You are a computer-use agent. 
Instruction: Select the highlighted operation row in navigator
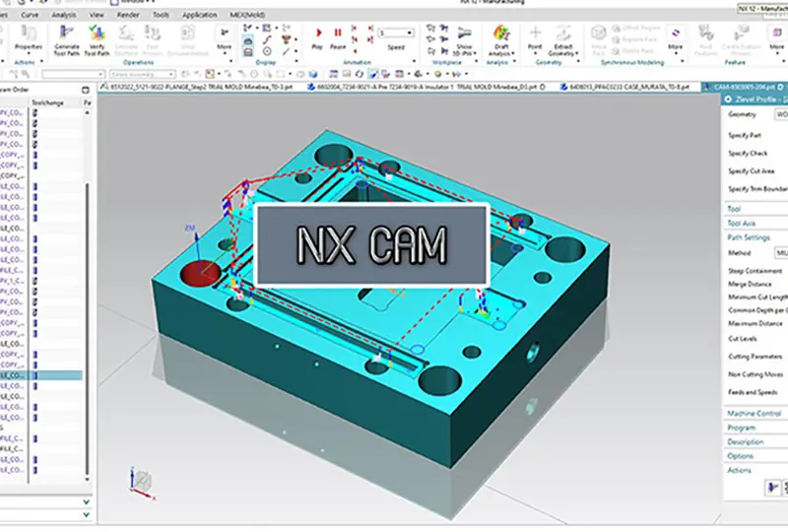coord(41,375)
